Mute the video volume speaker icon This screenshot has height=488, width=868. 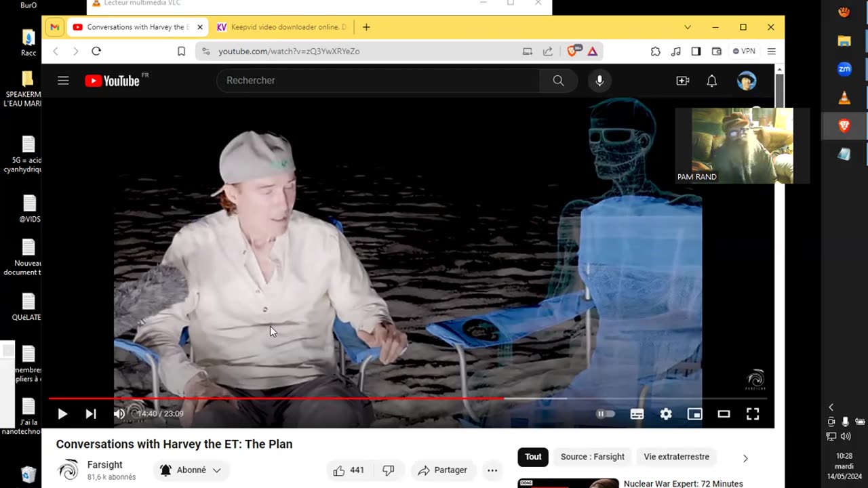click(119, 414)
